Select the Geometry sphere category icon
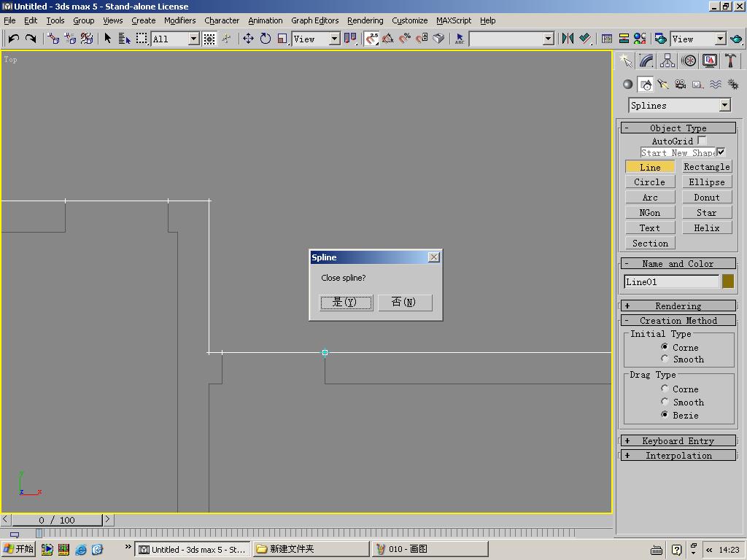Viewport: 747px width, 560px height. [x=627, y=85]
